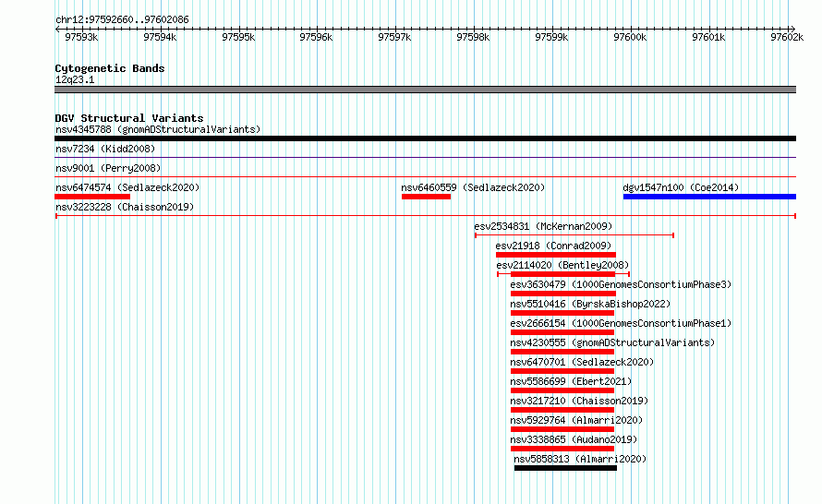
Task: Click the 97597k ruler tick label
Action: pos(394,37)
